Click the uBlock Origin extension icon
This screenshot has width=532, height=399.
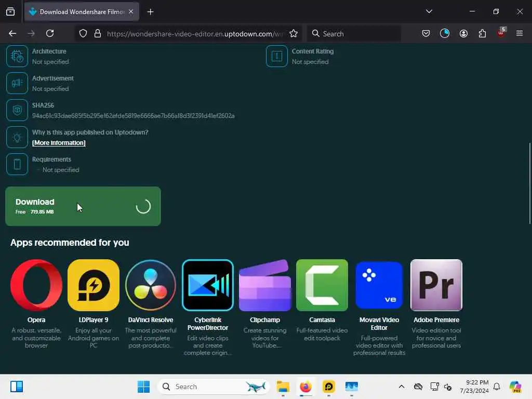(x=501, y=33)
